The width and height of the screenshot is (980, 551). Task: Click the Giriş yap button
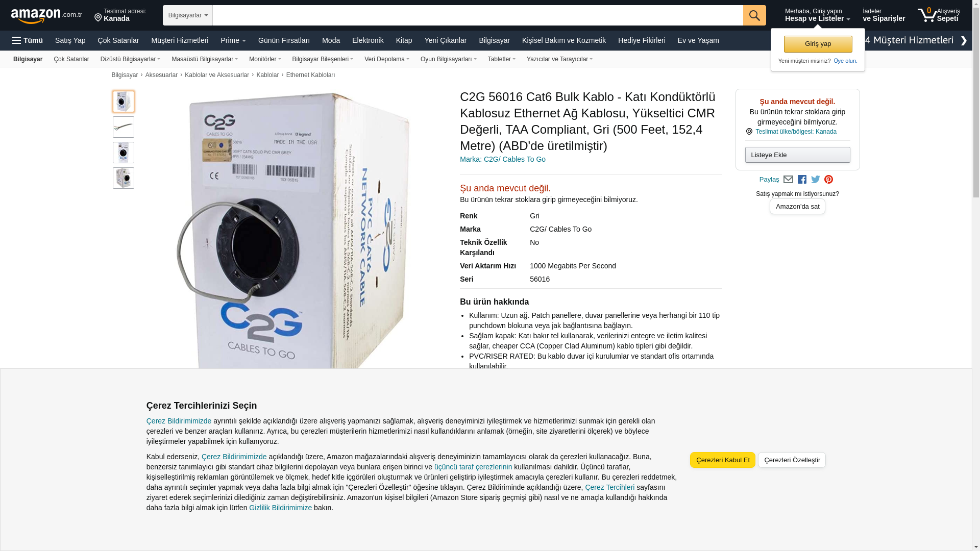click(818, 44)
